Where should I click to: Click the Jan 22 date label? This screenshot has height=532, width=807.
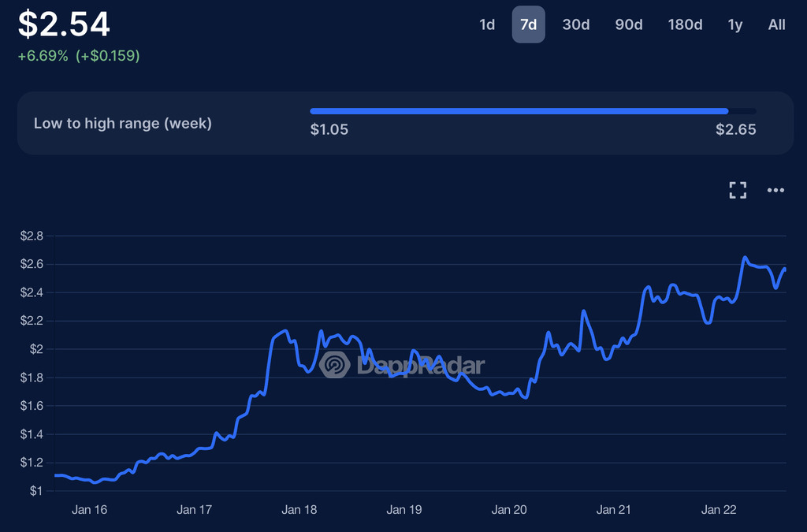(x=719, y=510)
